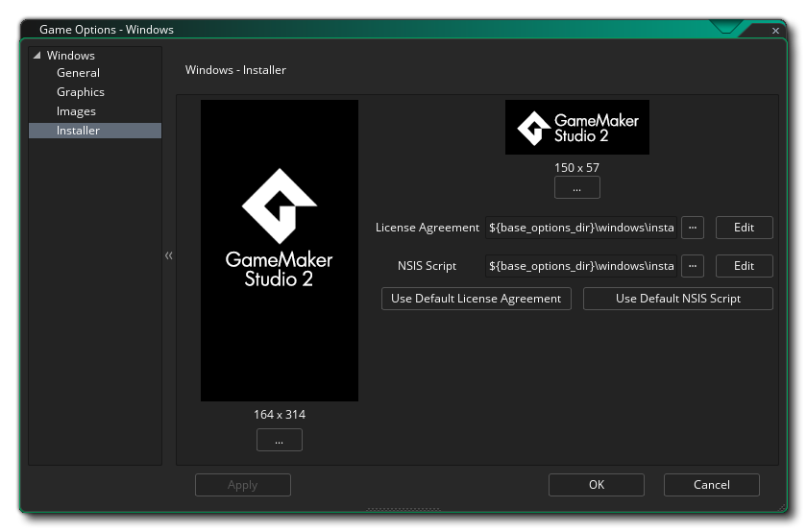Click the 150 x 57 size label
The width and height of the screenshot is (807, 532).
click(577, 168)
